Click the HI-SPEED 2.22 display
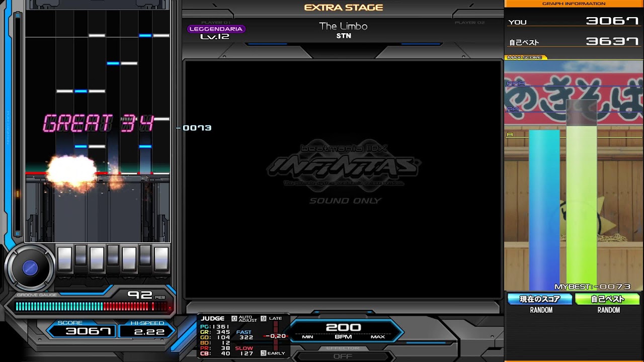644x362 pixels. click(147, 330)
